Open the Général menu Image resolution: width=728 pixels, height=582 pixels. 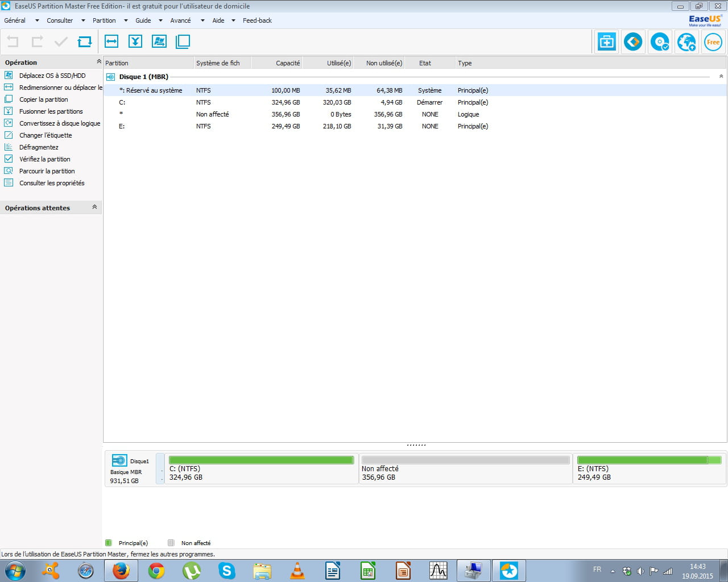(15, 20)
